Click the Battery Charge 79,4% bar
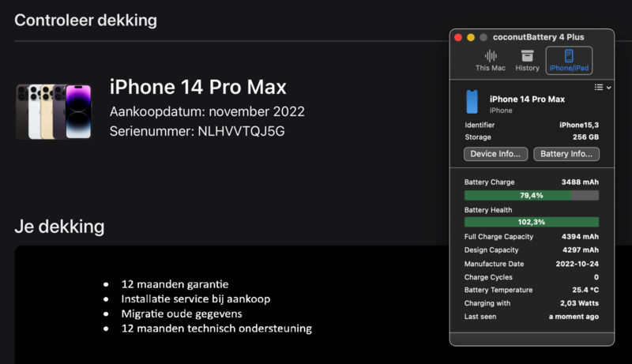 (x=531, y=195)
